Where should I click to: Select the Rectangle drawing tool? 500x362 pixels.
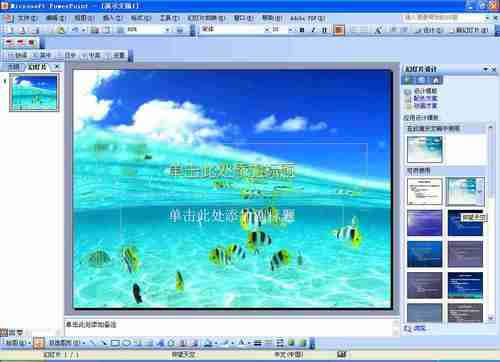click(x=115, y=343)
